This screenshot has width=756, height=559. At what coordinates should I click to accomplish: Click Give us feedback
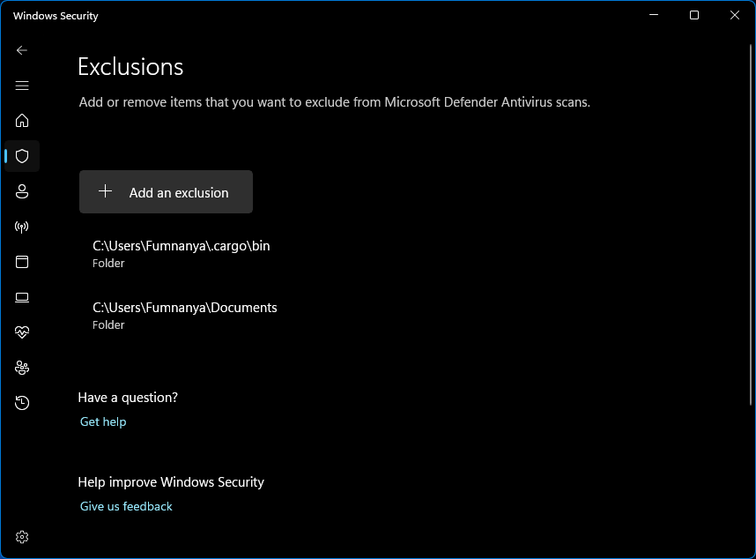tap(126, 506)
